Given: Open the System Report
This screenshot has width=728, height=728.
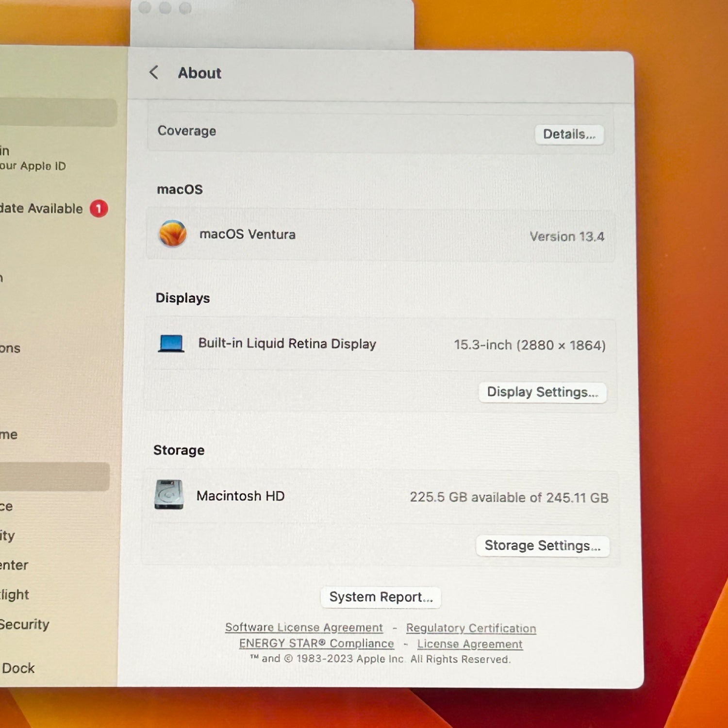Looking at the screenshot, I should (381, 597).
